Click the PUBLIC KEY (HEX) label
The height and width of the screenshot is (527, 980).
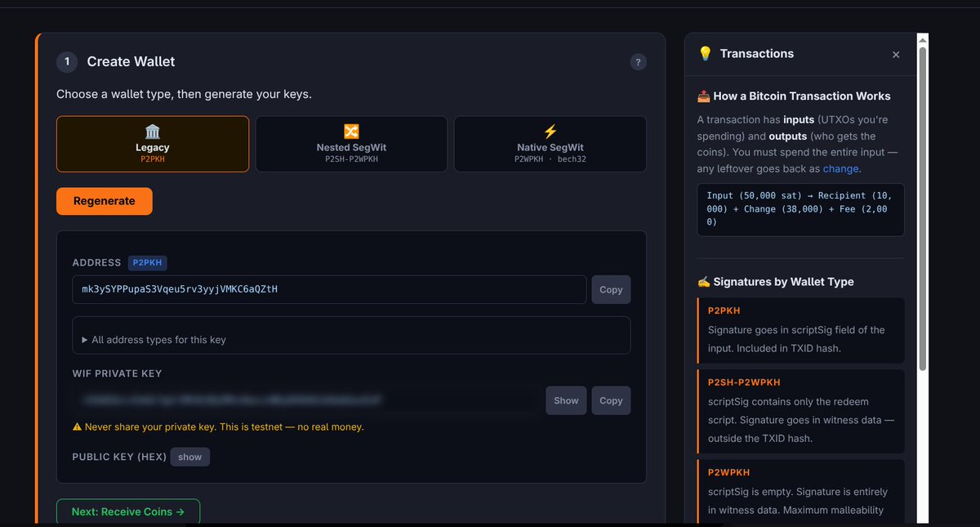pos(119,457)
